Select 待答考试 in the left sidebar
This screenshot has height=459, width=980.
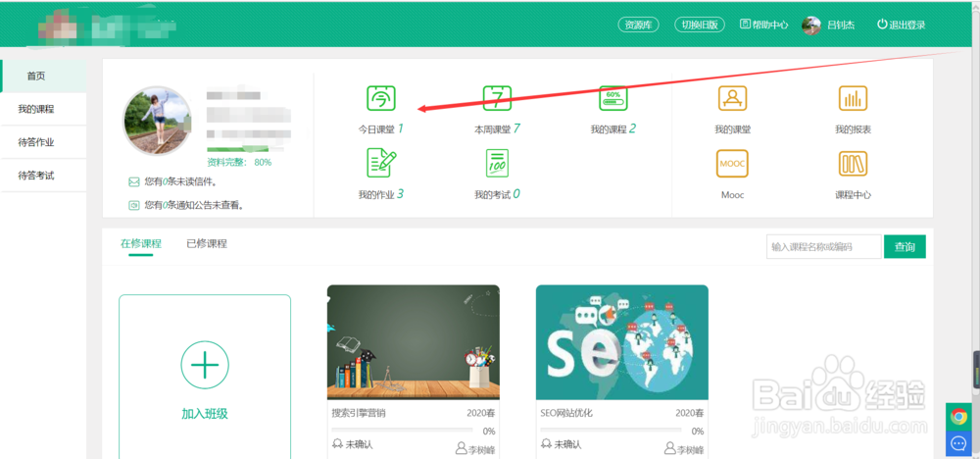pos(43,176)
